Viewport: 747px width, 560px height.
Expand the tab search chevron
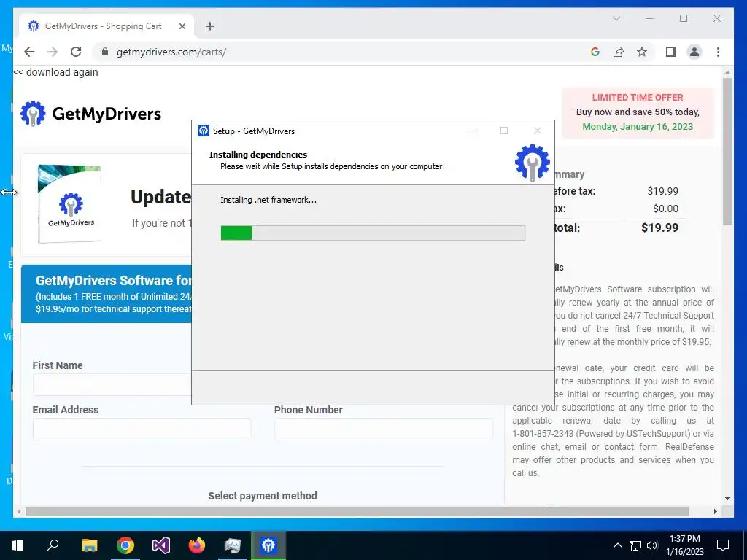pyautogui.click(x=616, y=18)
